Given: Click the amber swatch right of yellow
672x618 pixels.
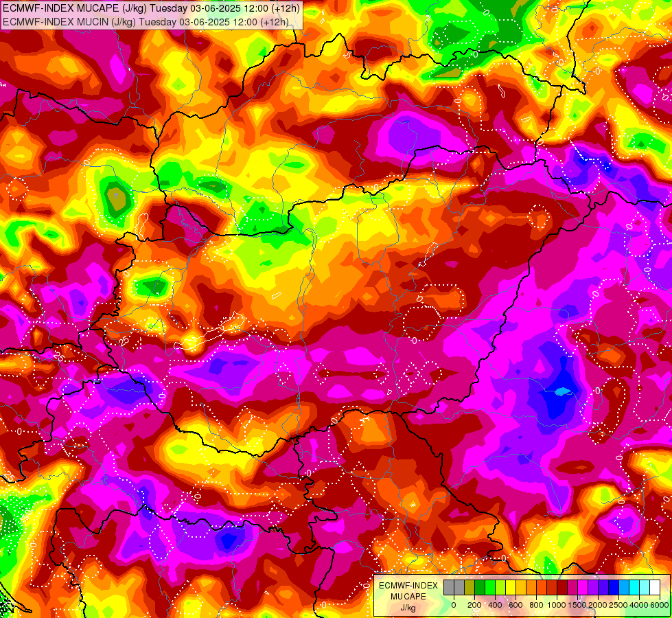Looking at the screenshot, I should pos(521,587).
